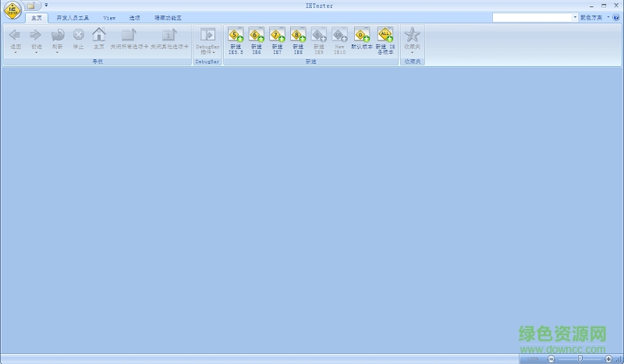Switch to the 选项 ribbon tab

pyautogui.click(x=134, y=18)
